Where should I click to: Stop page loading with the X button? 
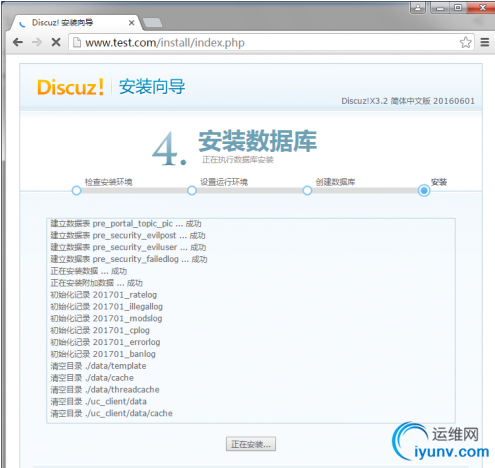tap(56, 42)
